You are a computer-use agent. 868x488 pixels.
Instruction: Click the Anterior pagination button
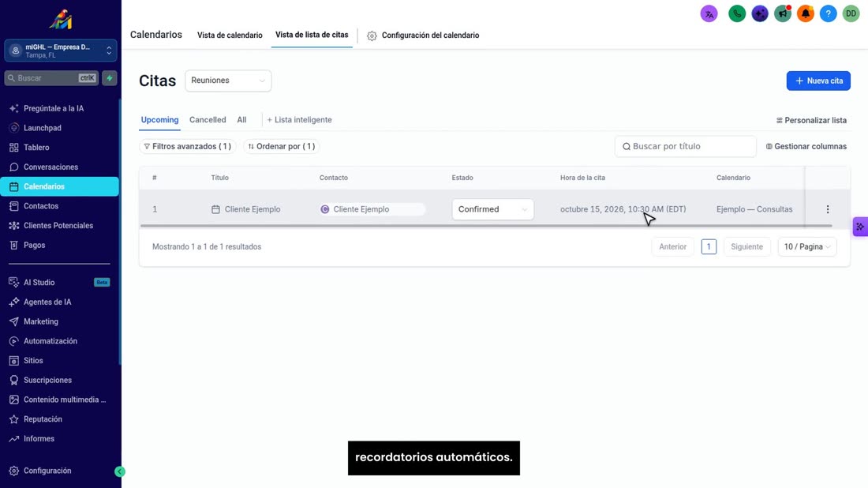coord(672,246)
